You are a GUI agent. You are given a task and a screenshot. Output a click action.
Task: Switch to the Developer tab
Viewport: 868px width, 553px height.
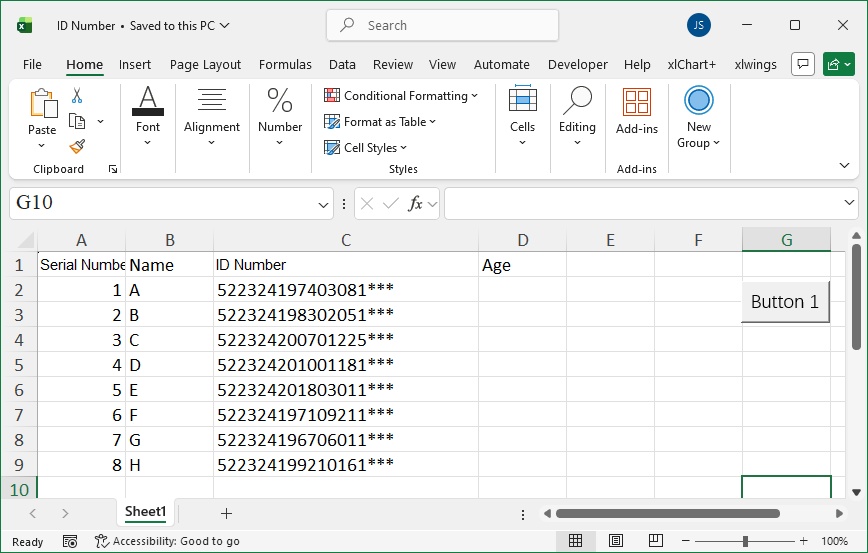click(577, 65)
